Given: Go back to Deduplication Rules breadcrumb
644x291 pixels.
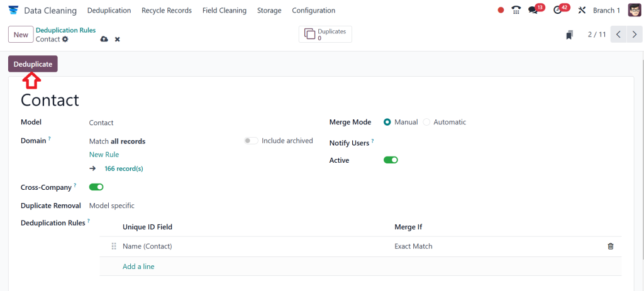Looking at the screenshot, I should pos(65,30).
